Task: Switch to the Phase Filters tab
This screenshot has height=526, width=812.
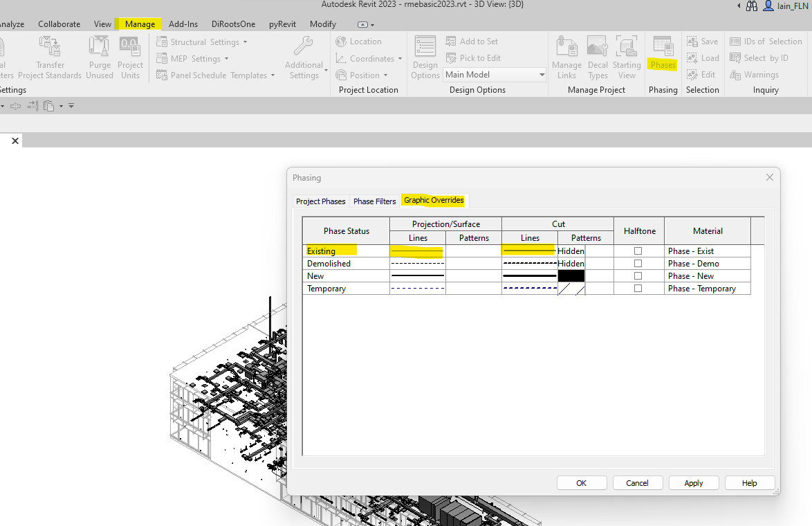Action: click(374, 201)
